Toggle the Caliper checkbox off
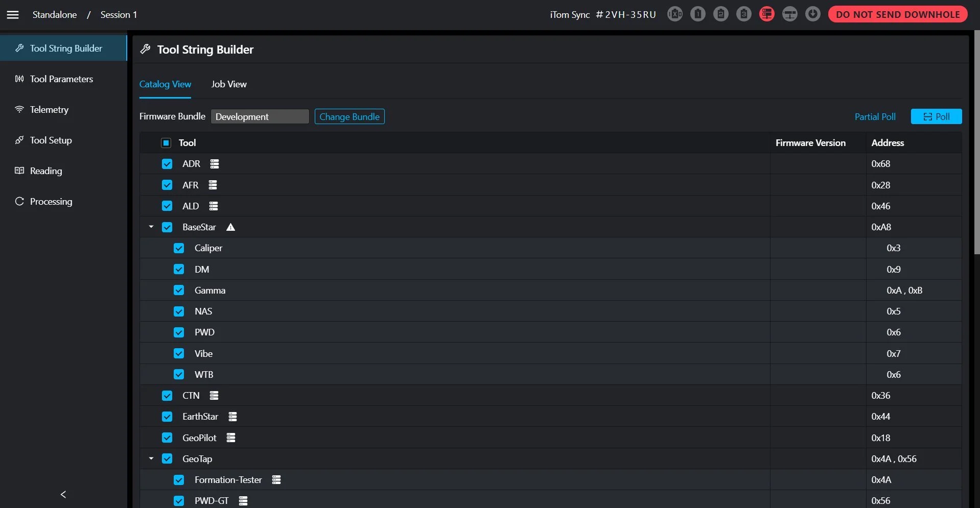Screen dimensions: 980x508 click(x=178, y=248)
